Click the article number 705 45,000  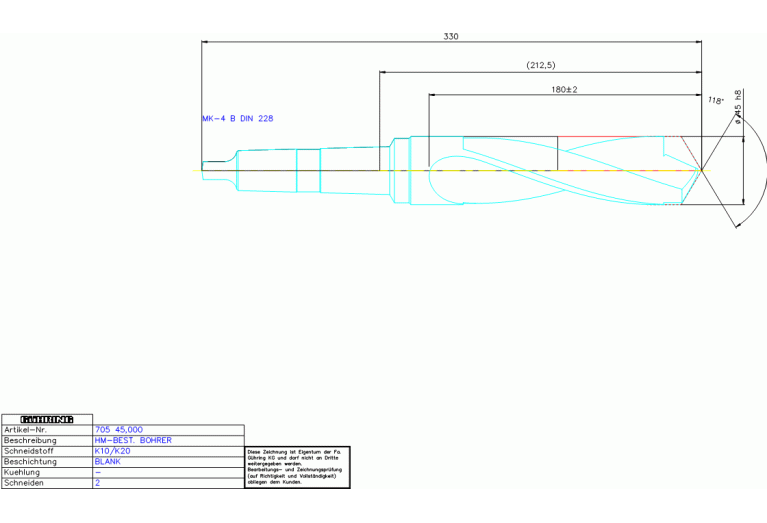click(x=118, y=429)
